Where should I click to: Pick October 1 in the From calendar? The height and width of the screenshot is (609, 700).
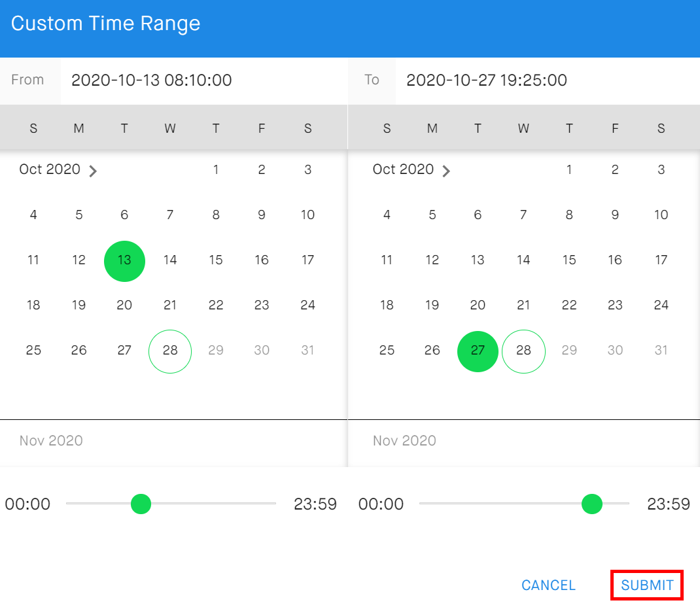(216, 169)
